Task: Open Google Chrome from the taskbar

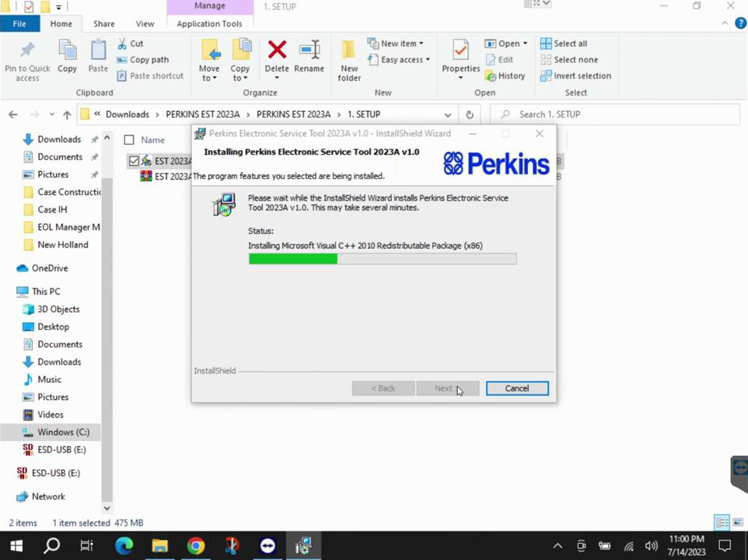Action: pyautogui.click(x=196, y=546)
